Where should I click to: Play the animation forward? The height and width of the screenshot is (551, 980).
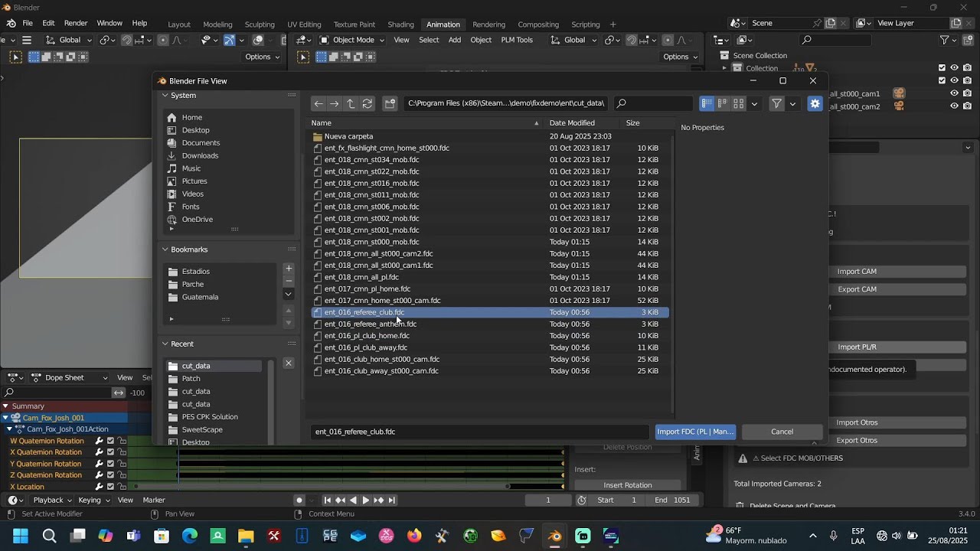(366, 500)
